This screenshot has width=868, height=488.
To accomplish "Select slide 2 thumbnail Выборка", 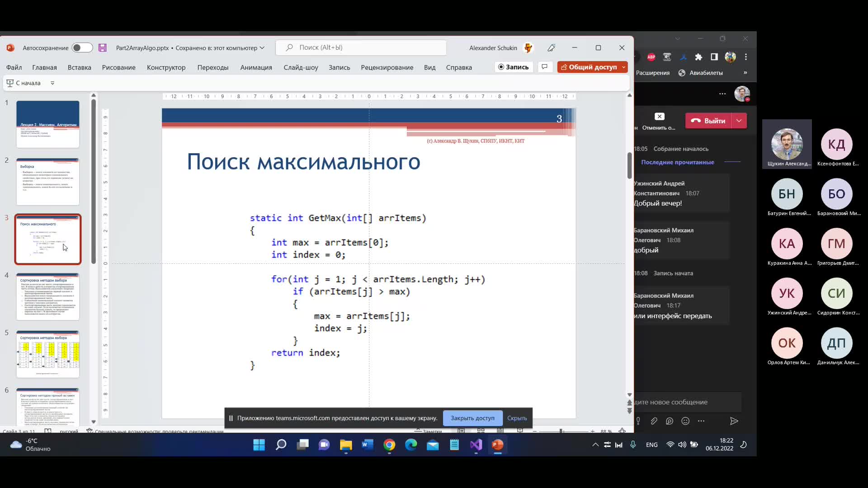I will 48,182.
